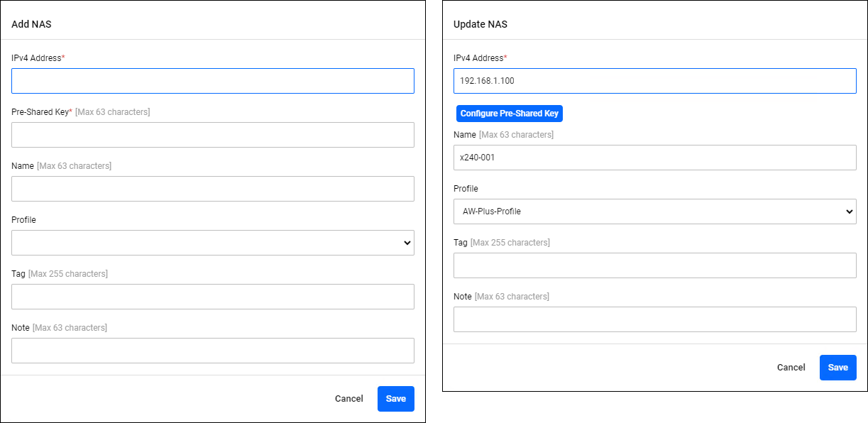Save changes in the Update NAS dialog

pyautogui.click(x=837, y=368)
